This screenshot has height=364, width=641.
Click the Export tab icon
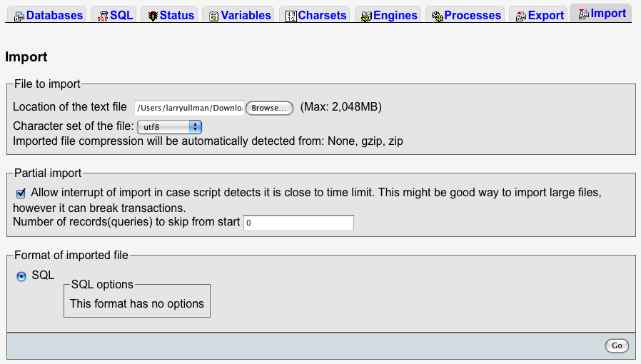tap(521, 16)
